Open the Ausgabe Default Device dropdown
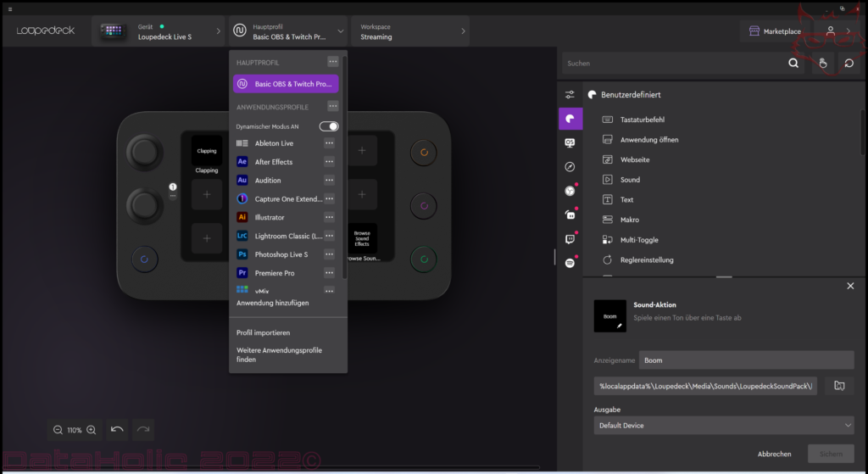The width and height of the screenshot is (868, 474). click(724, 426)
